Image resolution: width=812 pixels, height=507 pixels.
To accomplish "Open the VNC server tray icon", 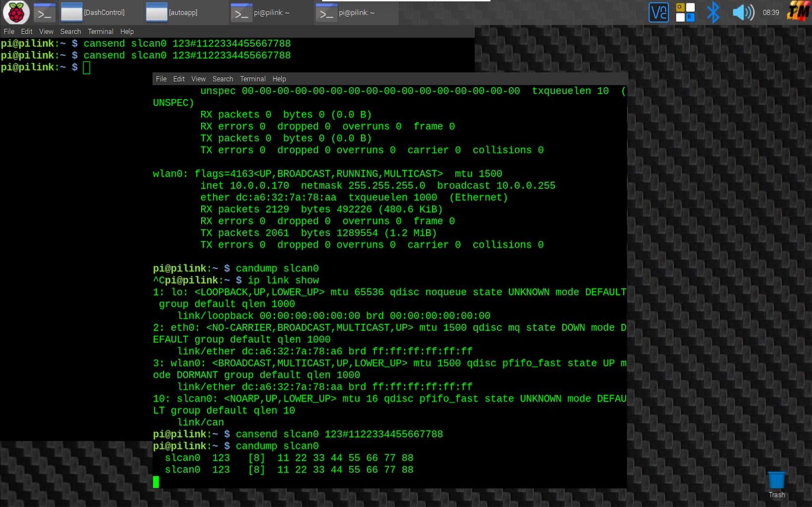I will tap(658, 12).
